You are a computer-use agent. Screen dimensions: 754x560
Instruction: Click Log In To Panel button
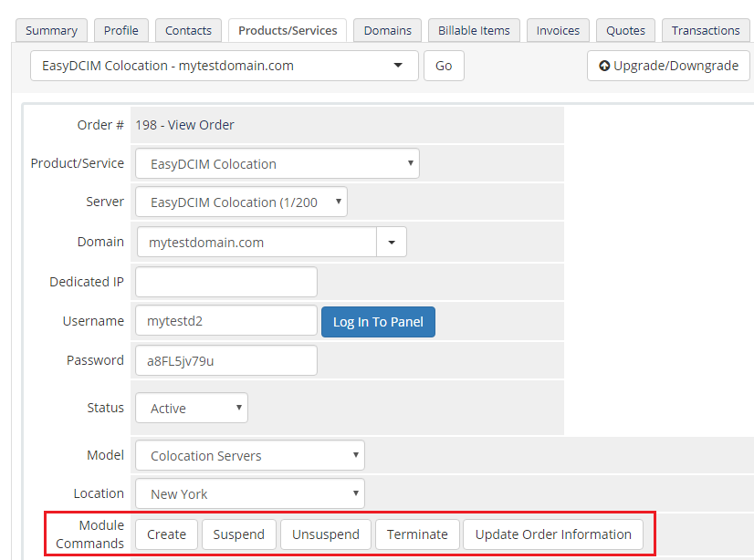click(379, 322)
